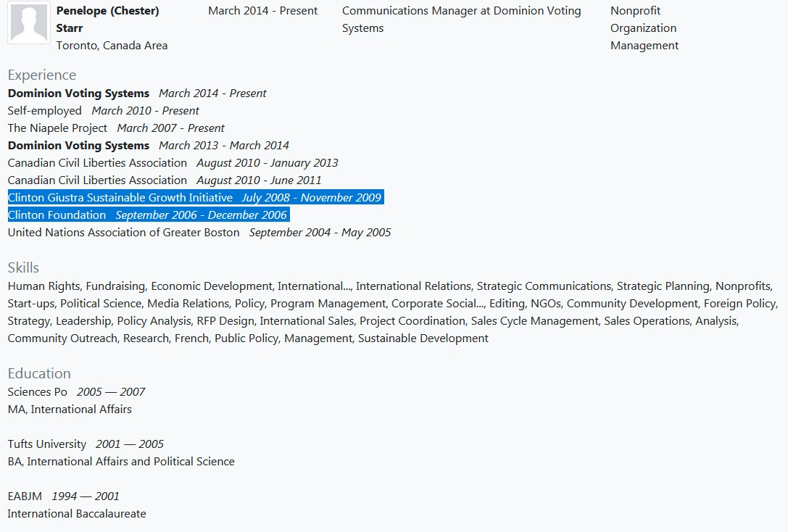Click the Skills section heading
This screenshot has width=788, height=532.
pos(23,268)
